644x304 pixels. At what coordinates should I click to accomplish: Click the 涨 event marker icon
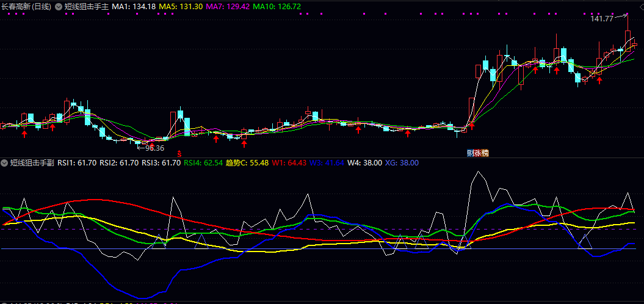[478, 153]
